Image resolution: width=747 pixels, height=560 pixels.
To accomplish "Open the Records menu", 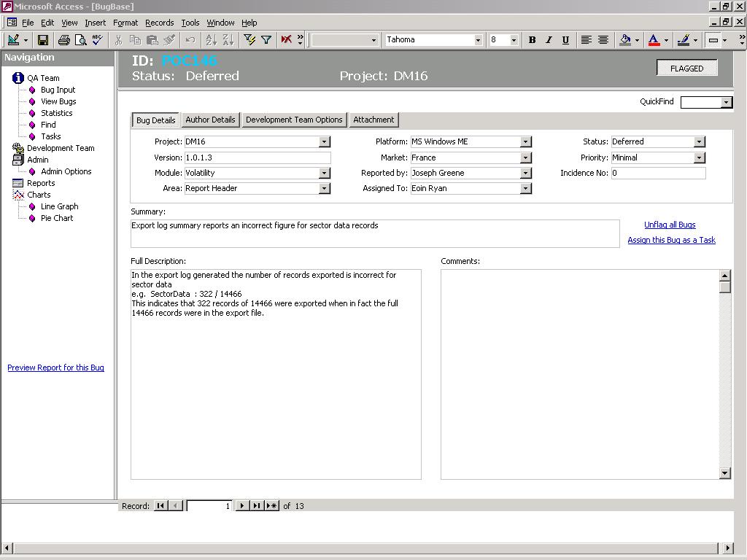I will tap(159, 23).
